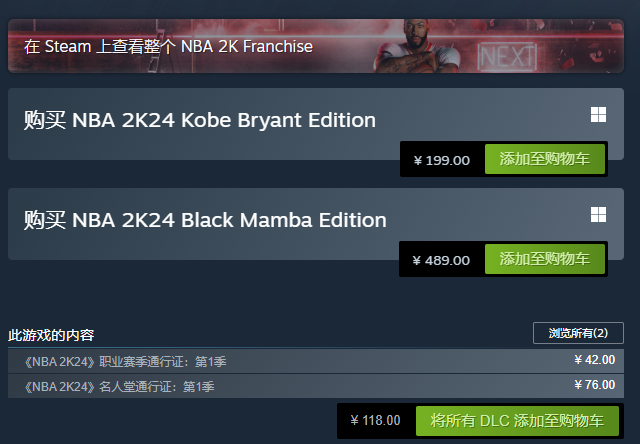640x444 pixels.
Task: Click 浏览所有(2) to browse all DLC
Action: coord(578,332)
